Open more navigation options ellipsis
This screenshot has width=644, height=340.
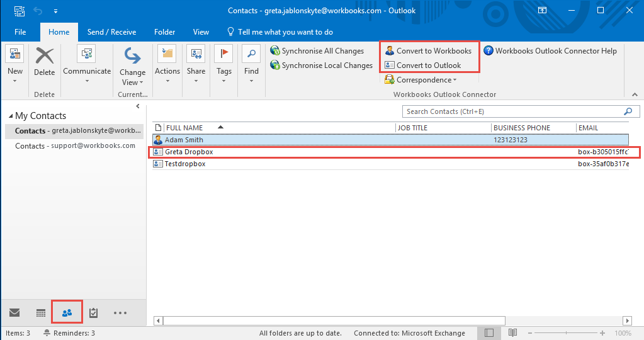coord(120,313)
